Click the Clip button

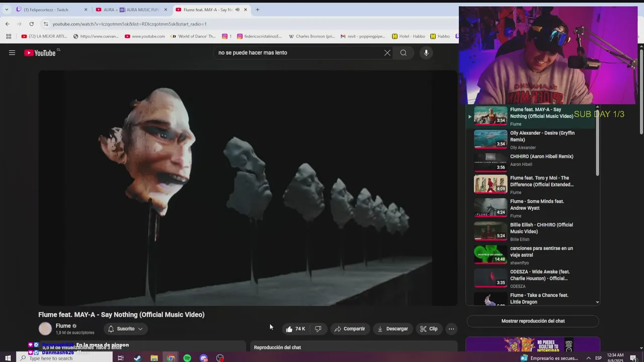pos(429,329)
